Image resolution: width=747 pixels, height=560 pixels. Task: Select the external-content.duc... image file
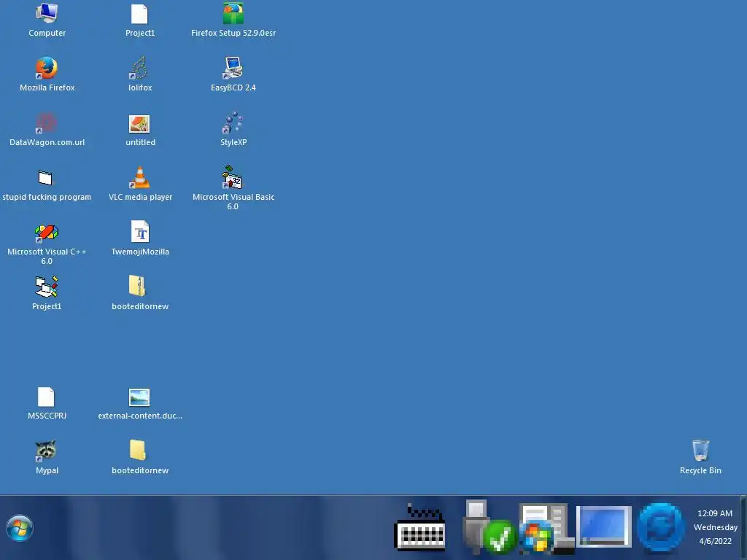tap(139, 402)
